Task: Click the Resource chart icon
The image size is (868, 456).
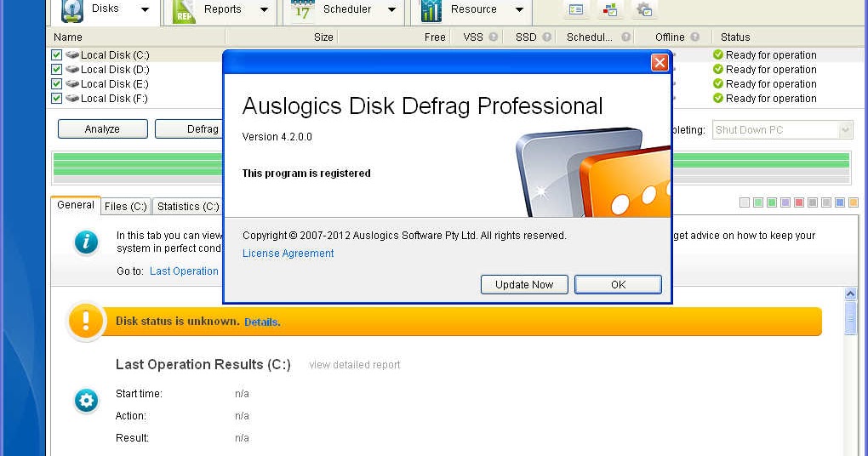Action: click(431, 11)
